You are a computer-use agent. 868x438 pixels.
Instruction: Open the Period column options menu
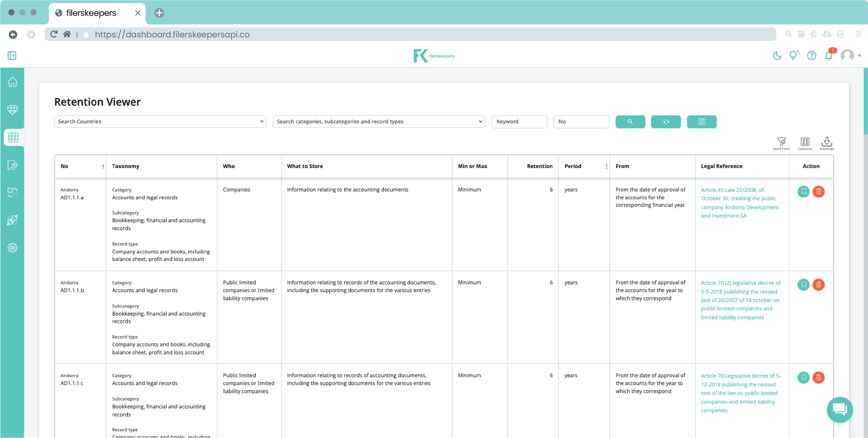point(607,166)
